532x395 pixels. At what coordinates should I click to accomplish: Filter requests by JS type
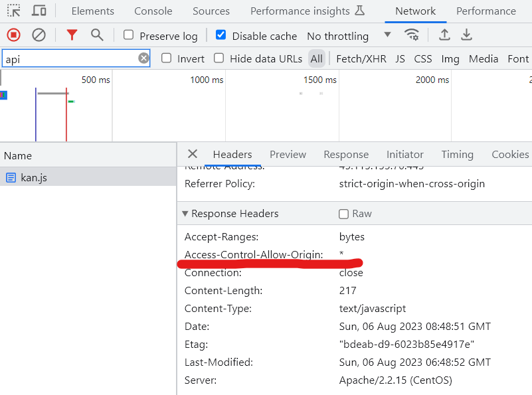400,59
